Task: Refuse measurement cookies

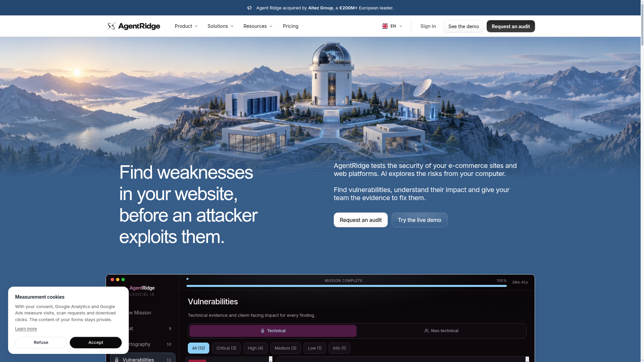Action: (41, 342)
